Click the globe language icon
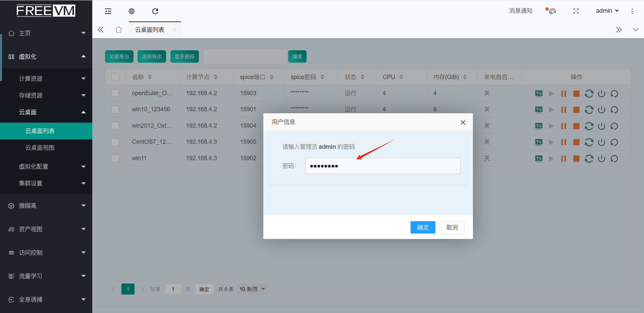Image resolution: width=644 pixels, height=313 pixels. (x=131, y=11)
